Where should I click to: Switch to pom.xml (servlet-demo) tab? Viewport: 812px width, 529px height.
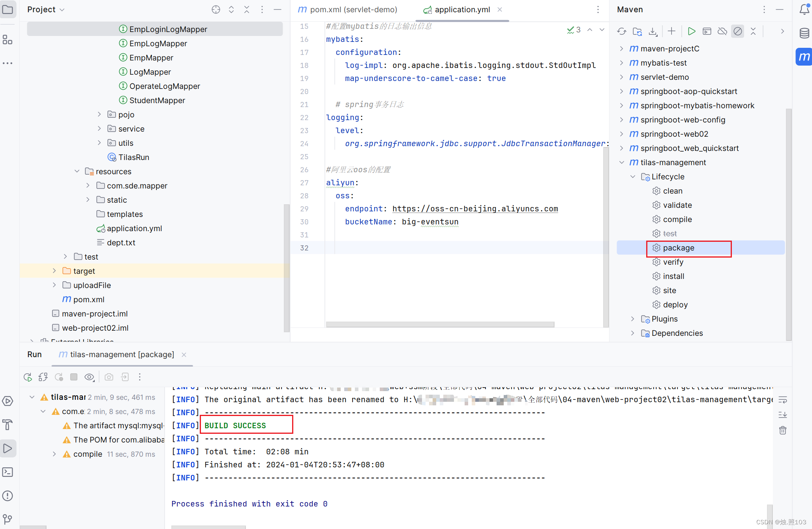(347, 9)
